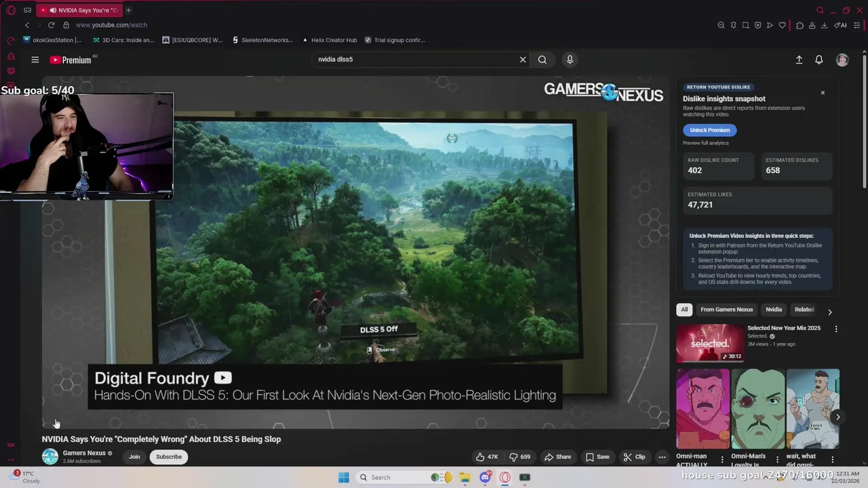Image resolution: width=868 pixels, height=488 pixels.
Task: Save the video to a playlist
Action: [597, 457]
